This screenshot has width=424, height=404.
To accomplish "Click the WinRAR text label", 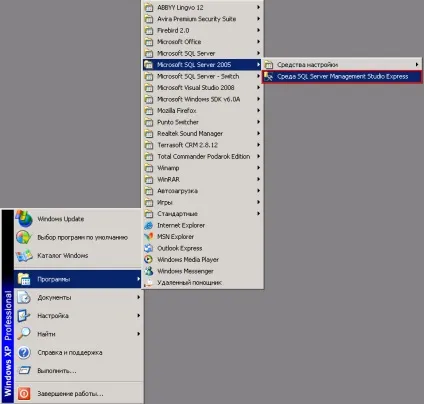I will [x=168, y=179].
